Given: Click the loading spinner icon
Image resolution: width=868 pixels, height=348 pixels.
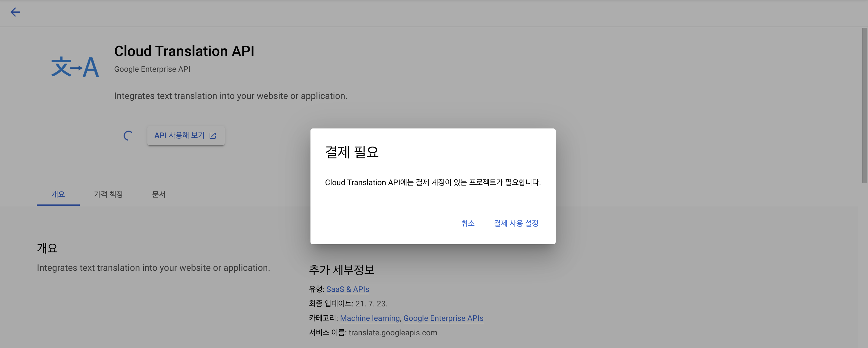Looking at the screenshot, I should (128, 136).
